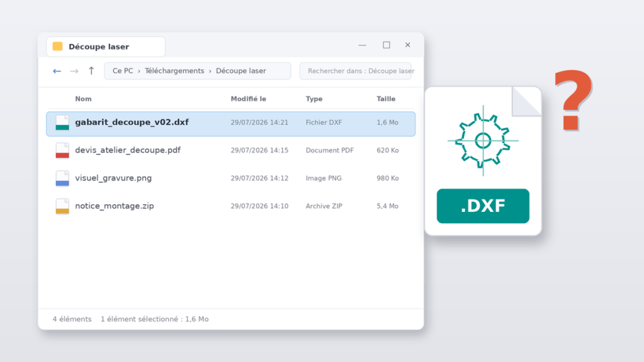Sort by the Taille column header
644x362 pixels.
click(386, 99)
